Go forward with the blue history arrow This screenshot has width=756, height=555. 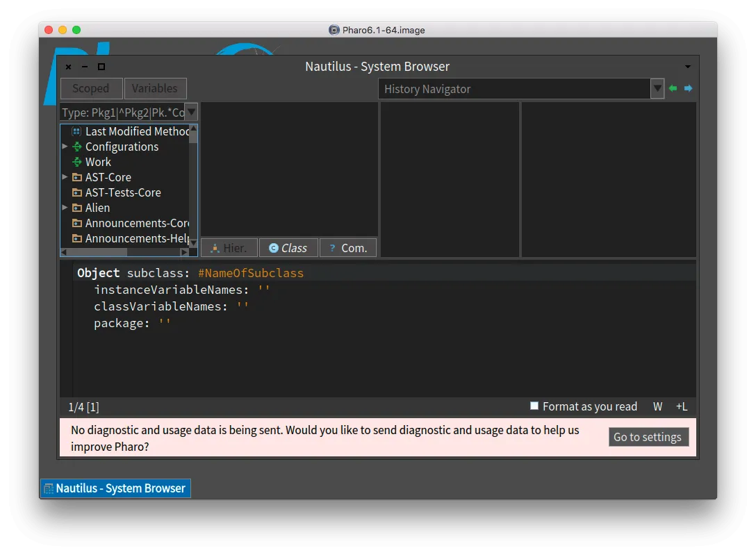[688, 88]
